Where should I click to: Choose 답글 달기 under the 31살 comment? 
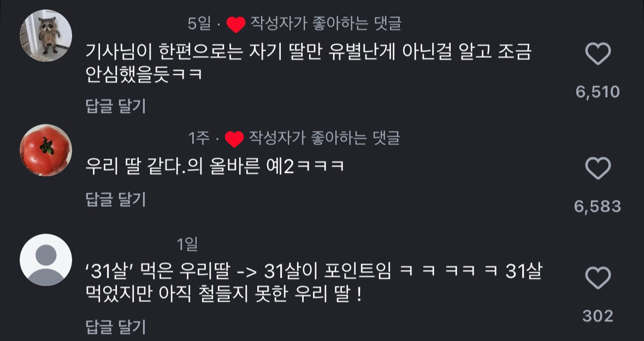[x=116, y=327]
